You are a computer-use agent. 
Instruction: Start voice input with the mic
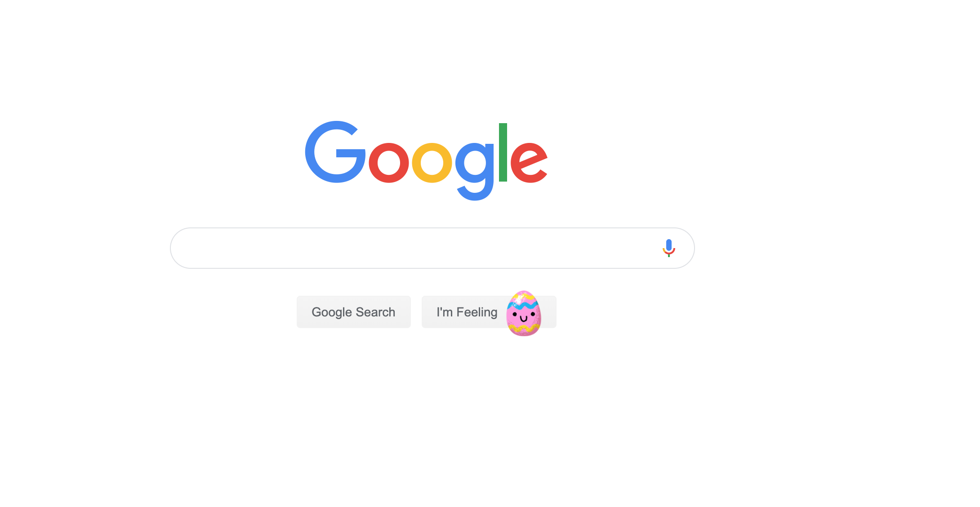click(669, 248)
